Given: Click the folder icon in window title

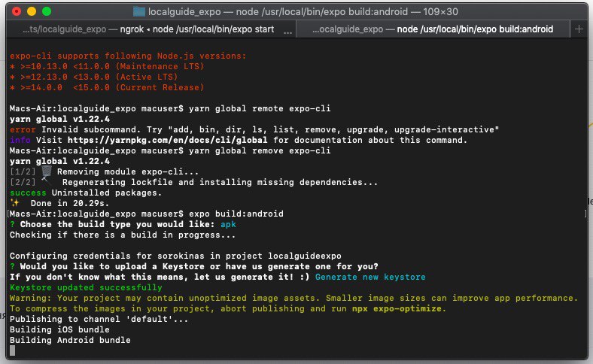Looking at the screenshot, I should (139, 12).
